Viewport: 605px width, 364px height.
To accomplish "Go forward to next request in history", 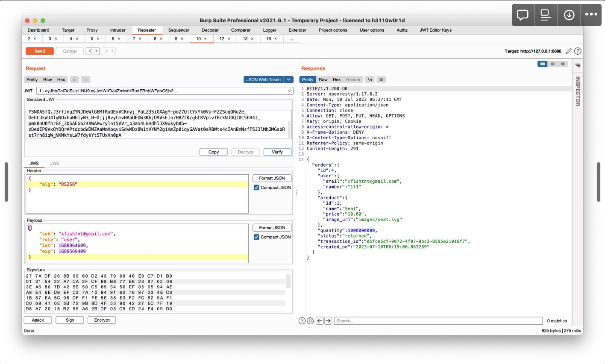I will pos(106,51).
